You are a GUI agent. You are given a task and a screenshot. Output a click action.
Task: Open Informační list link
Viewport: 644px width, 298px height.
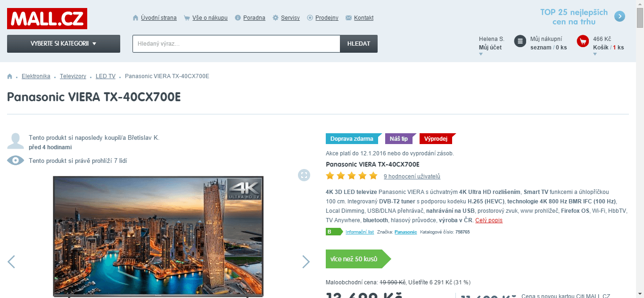(360, 232)
